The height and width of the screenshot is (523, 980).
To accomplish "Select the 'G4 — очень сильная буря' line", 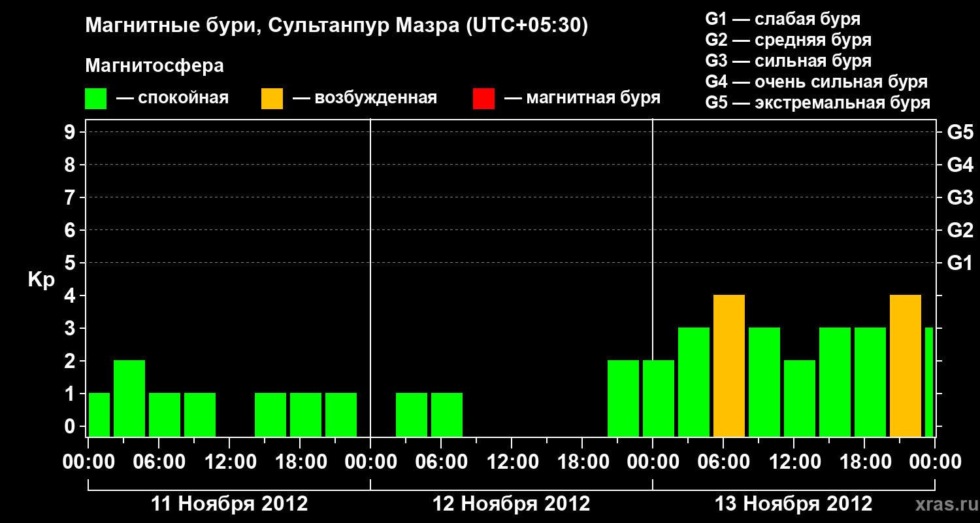I will [x=817, y=82].
